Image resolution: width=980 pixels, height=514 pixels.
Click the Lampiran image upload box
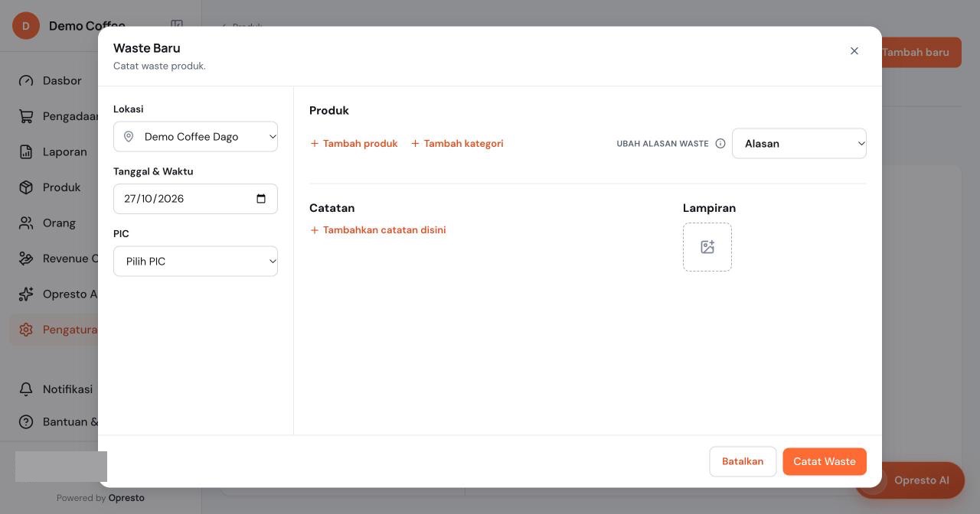[707, 247]
